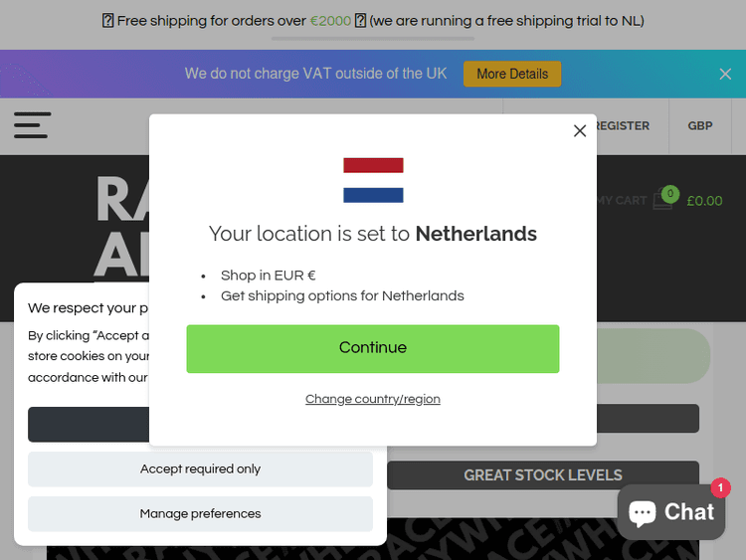The height and width of the screenshot is (560, 746).
Task: Open the MY CART link
Action: [623, 200]
